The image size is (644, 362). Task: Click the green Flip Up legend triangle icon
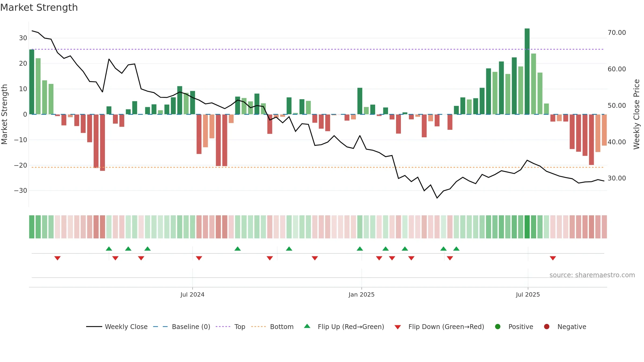click(x=307, y=326)
